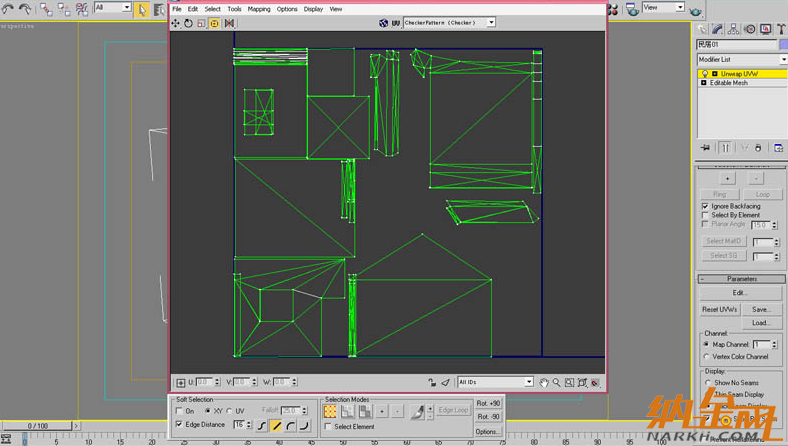Screen dimensions: 788x446
Task: Select the UV radio button
Action: coord(228,411)
